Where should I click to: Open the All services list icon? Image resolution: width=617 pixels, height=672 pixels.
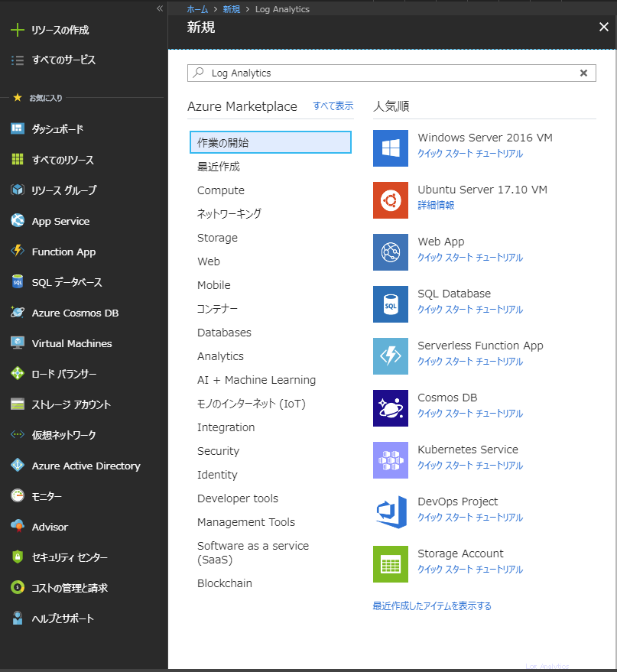click(17, 60)
